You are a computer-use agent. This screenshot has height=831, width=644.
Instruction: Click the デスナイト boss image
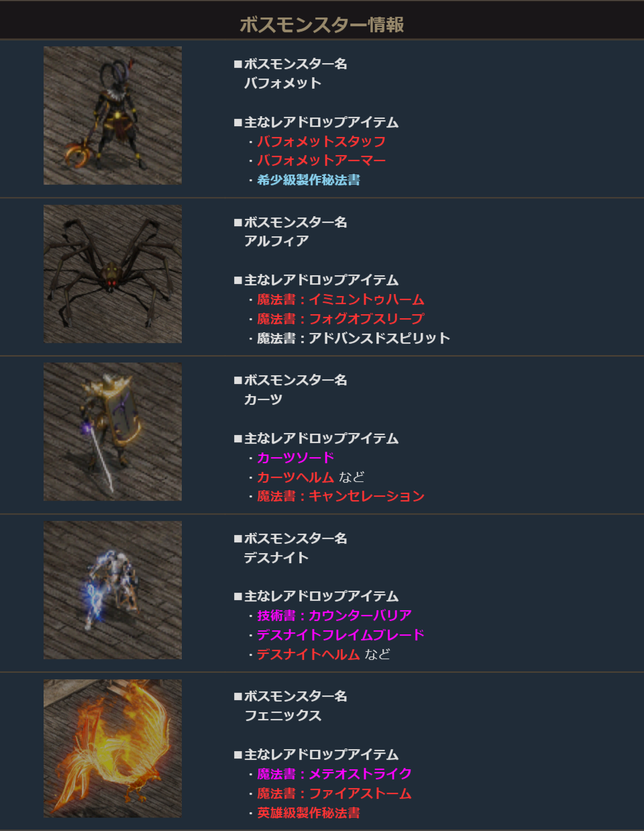(x=113, y=590)
